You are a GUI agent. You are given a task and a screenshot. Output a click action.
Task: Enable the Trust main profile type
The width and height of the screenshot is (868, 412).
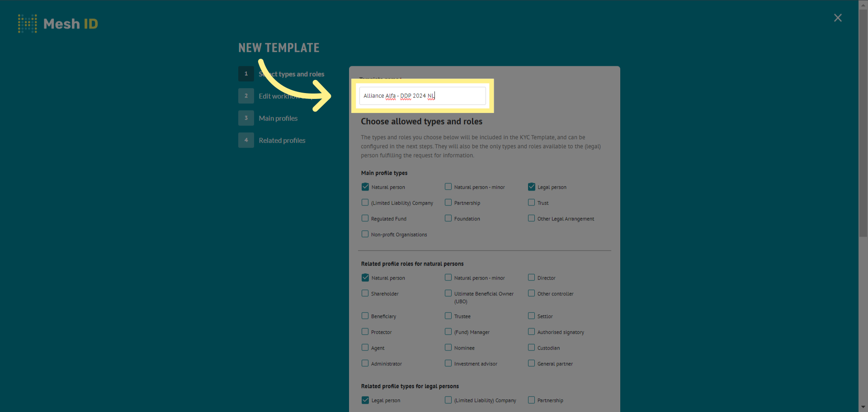click(531, 202)
